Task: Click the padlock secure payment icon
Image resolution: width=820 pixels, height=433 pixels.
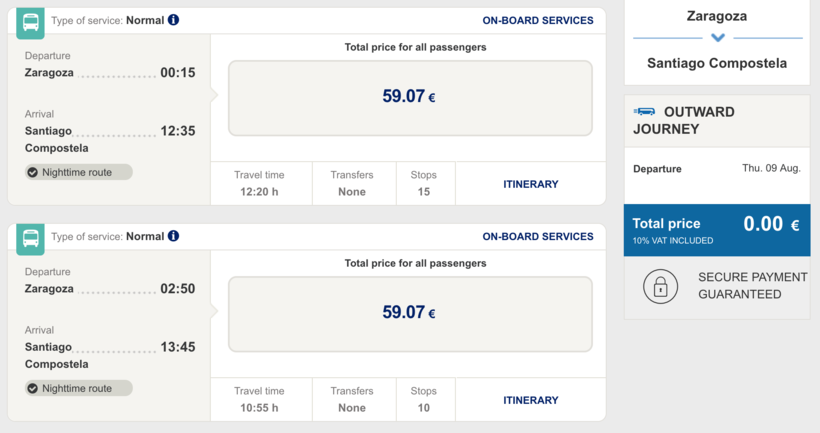Action: tap(660, 287)
